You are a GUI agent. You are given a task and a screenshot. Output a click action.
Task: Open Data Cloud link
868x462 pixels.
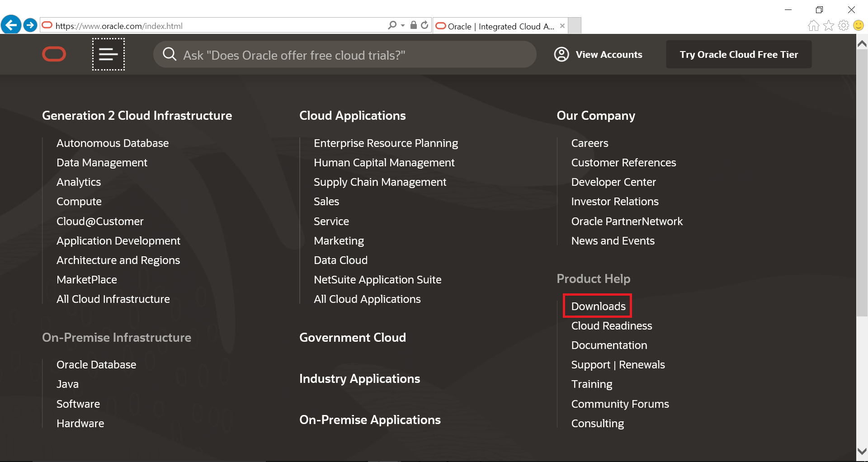pos(341,260)
